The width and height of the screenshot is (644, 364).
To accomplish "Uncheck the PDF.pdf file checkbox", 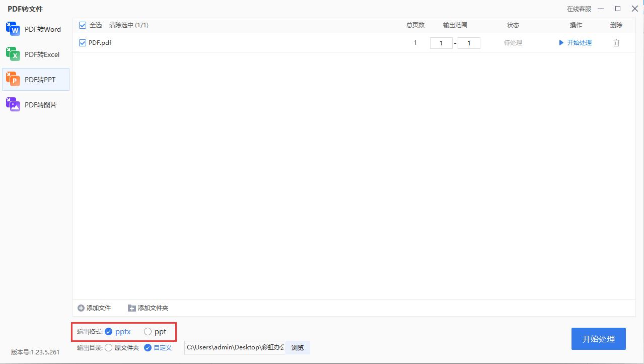I will [82, 42].
